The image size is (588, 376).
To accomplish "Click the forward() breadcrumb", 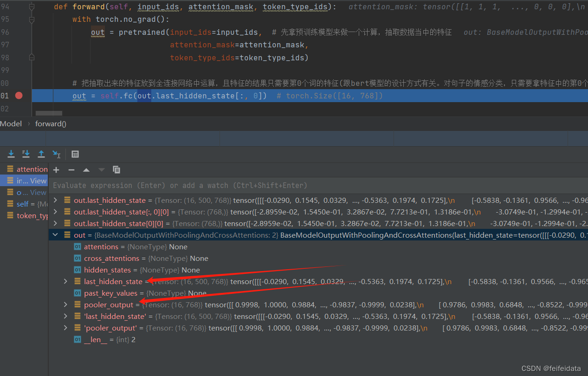I will coord(51,123).
